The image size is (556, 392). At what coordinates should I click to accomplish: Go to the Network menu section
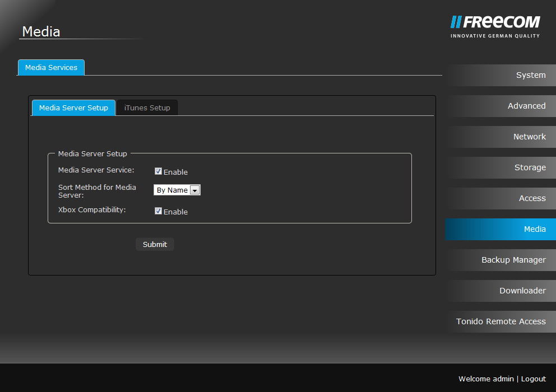501,137
